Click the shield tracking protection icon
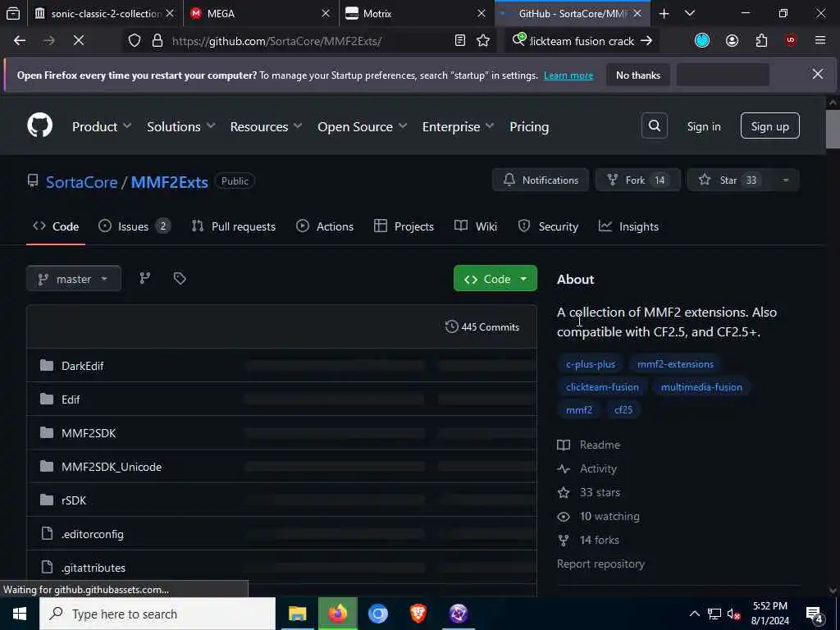840x630 pixels. (x=135, y=41)
